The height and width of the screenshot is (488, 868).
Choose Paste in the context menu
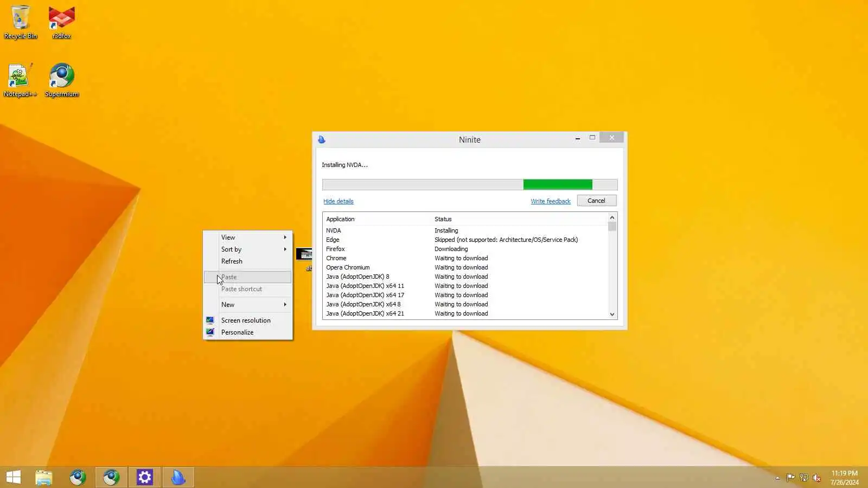[x=248, y=277]
